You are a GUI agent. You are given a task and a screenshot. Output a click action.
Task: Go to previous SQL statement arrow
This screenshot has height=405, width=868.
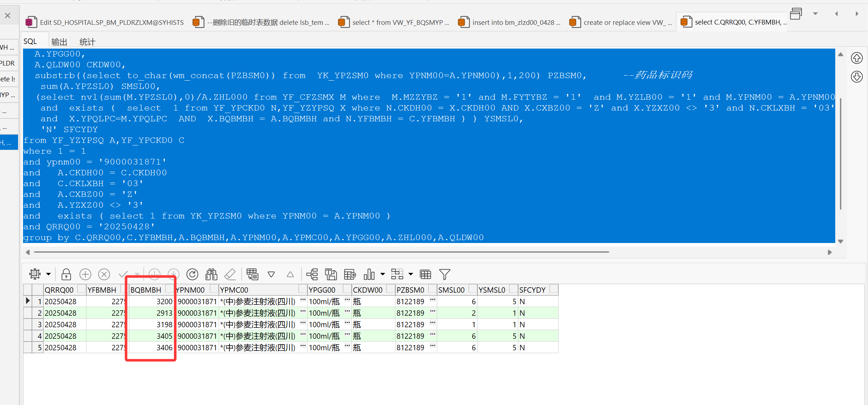point(856,58)
